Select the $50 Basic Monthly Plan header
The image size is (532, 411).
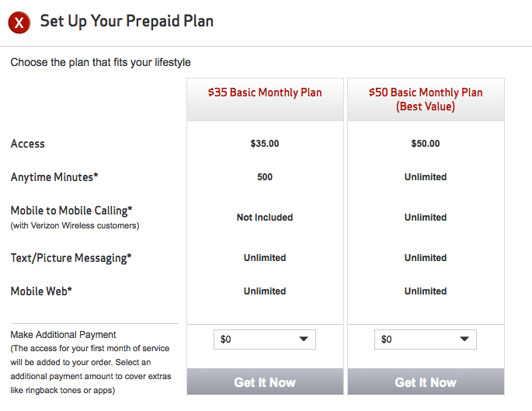click(x=426, y=99)
